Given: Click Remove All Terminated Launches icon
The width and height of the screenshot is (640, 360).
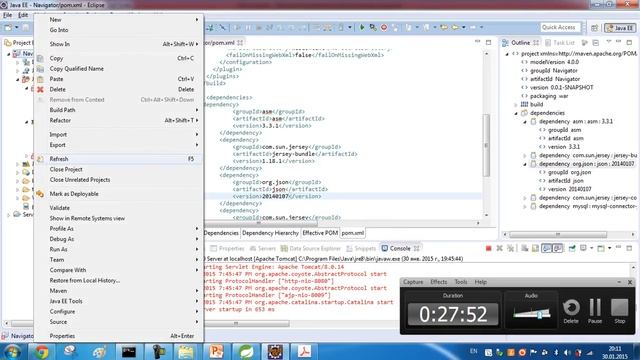Looking at the screenshot, I should 510,248.
